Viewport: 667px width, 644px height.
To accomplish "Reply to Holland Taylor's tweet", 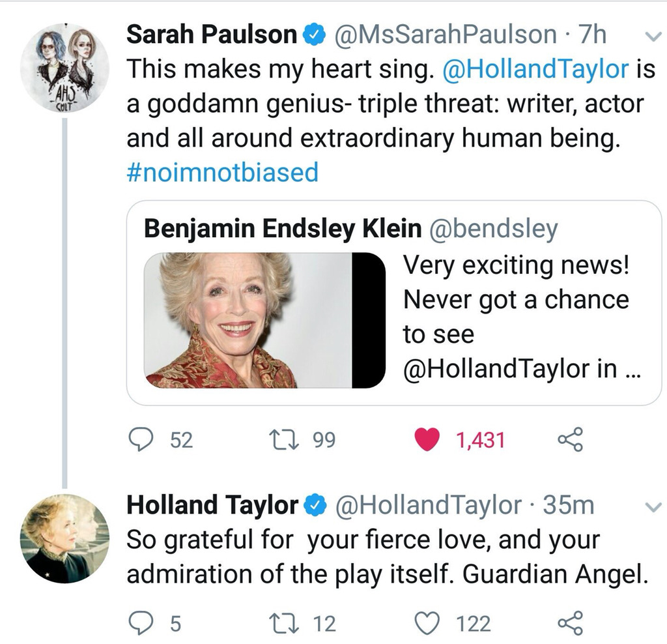I will 139,624.
